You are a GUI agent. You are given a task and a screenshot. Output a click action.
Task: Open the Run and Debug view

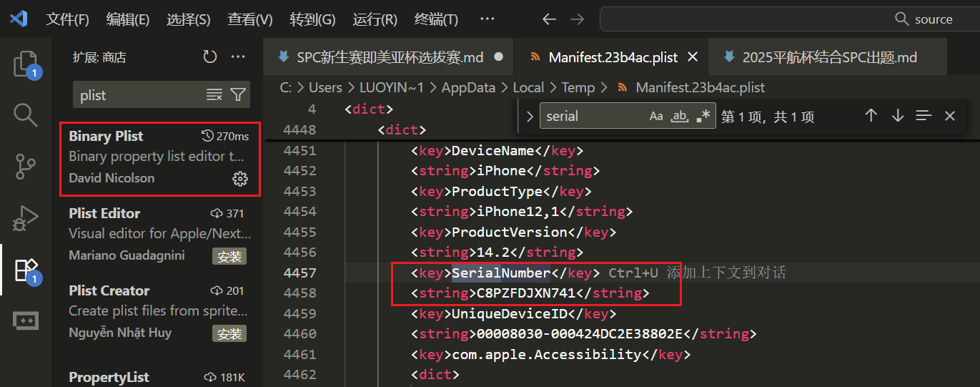click(x=26, y=217)
